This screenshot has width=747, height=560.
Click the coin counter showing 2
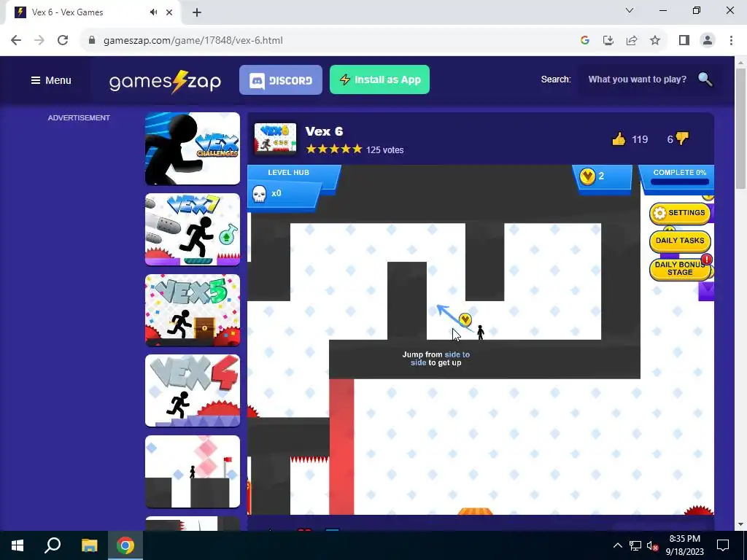[x=603, y=177]
